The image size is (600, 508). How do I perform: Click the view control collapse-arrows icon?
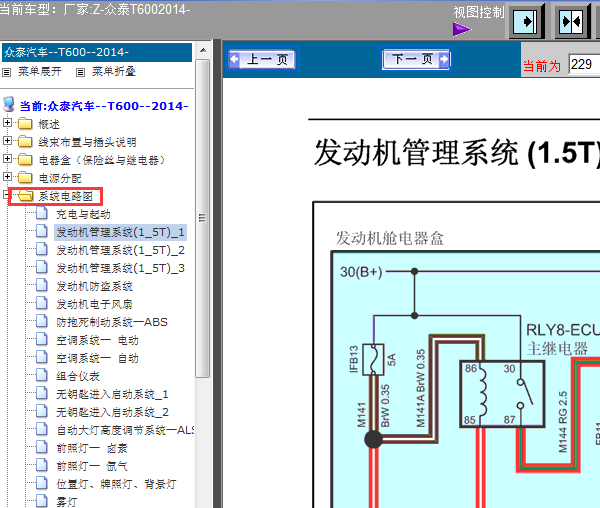pyautogui.click(x=571, y=22)
